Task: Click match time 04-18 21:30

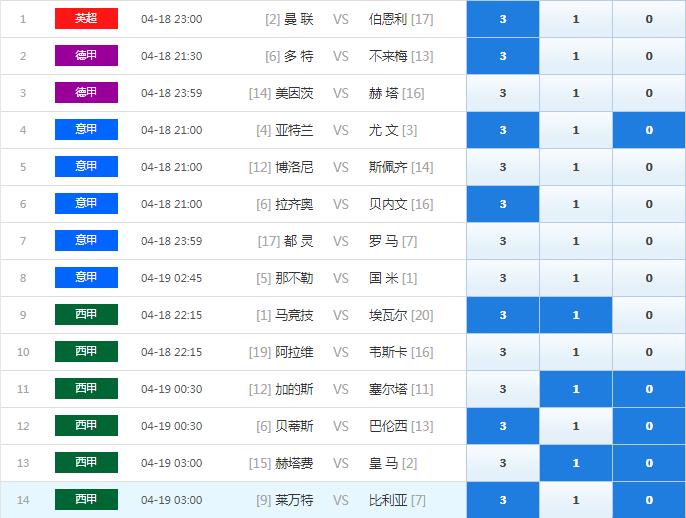Action: click(x=172, y=56)
